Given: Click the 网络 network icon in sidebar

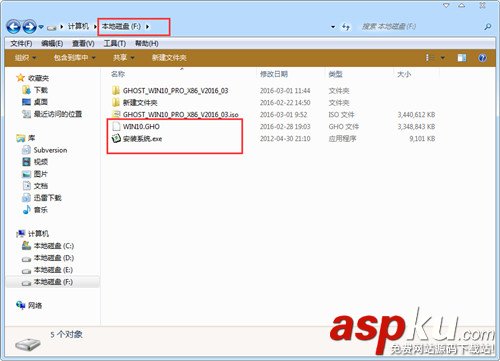Looking at the screenshot, I should tap(21, 305).
